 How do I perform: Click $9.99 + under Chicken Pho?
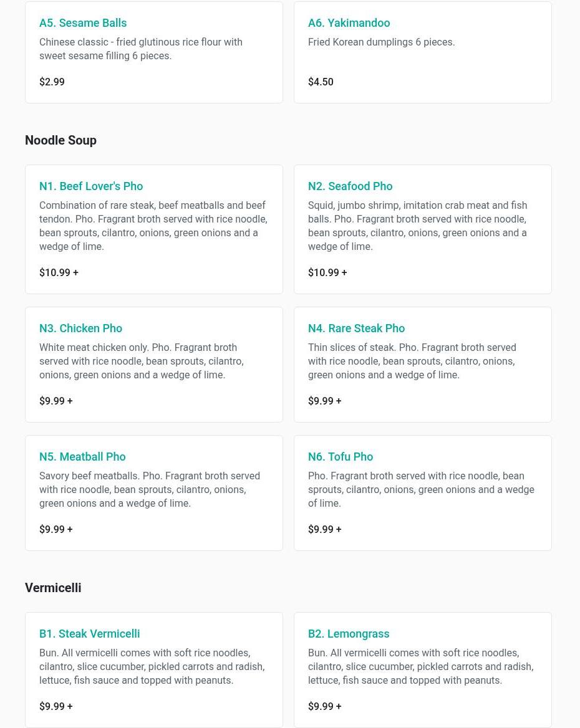(56, 401)
